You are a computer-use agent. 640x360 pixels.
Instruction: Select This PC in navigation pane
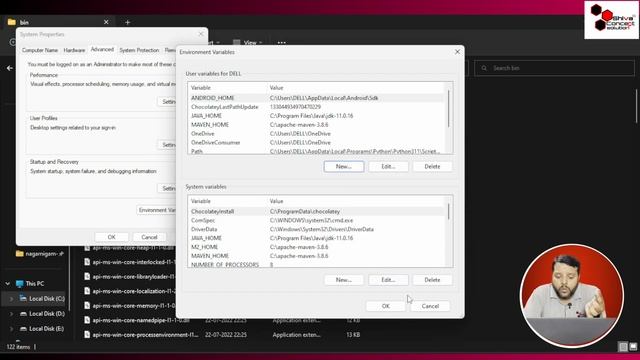pos(30,284)
